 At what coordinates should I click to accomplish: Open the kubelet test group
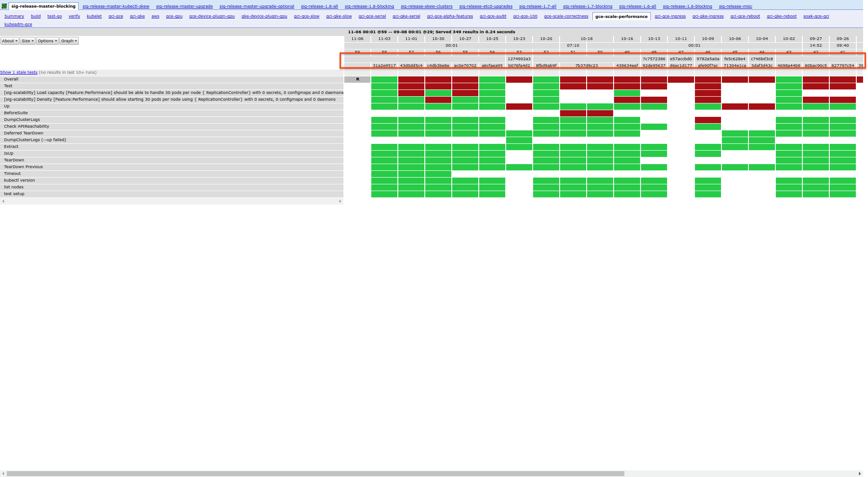(94, 16)
